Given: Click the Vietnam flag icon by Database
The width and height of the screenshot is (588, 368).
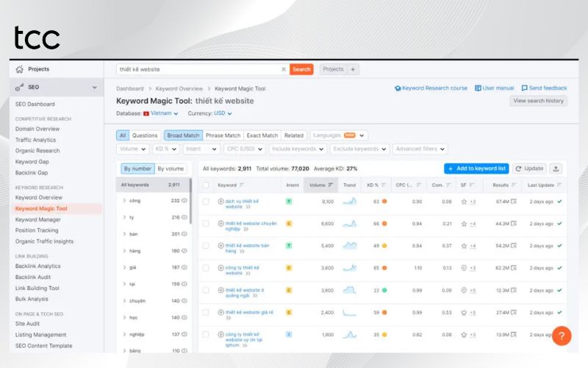Looking at the screenshot, I should (x=146, y=113).
